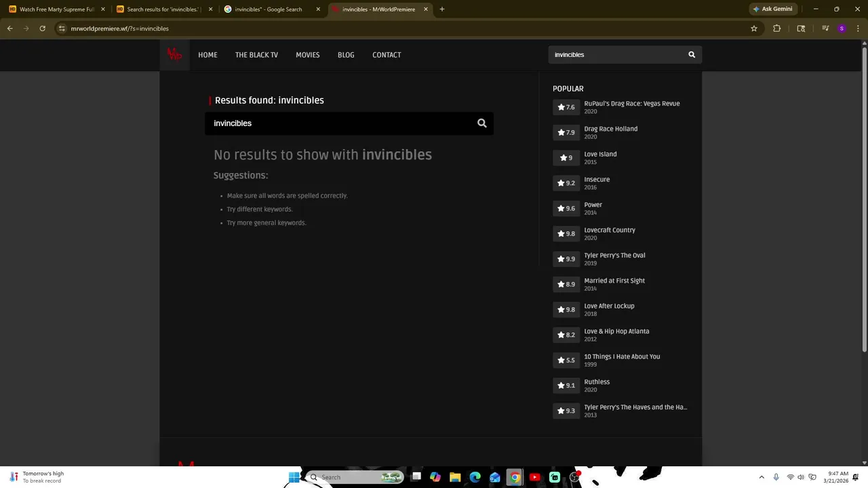Click the POPULAR sidebar heading

568,89
